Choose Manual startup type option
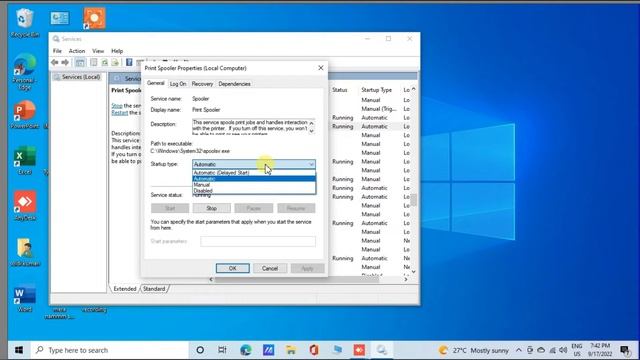This screenshot has width=640, height=360. point(253,184)
